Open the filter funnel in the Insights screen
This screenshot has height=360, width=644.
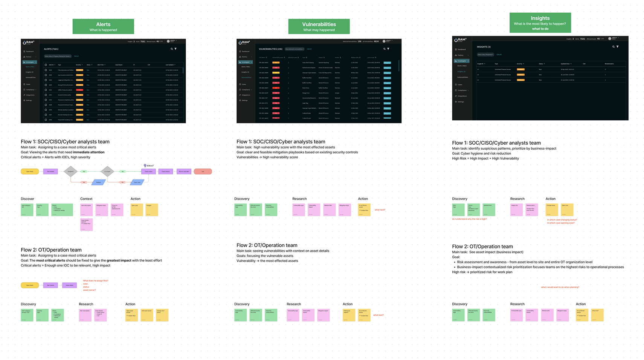click(618, 47)
